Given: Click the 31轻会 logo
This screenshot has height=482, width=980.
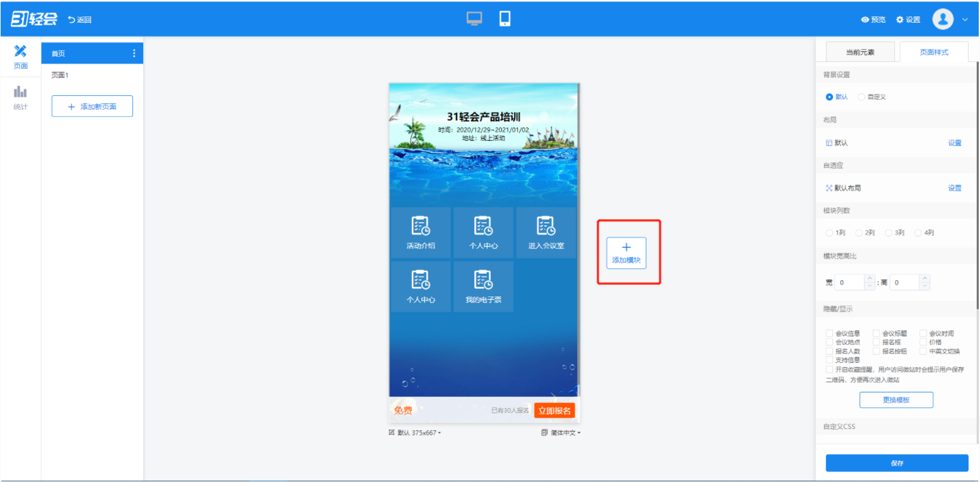Looking at the screenshot, I should pos(34,19).
